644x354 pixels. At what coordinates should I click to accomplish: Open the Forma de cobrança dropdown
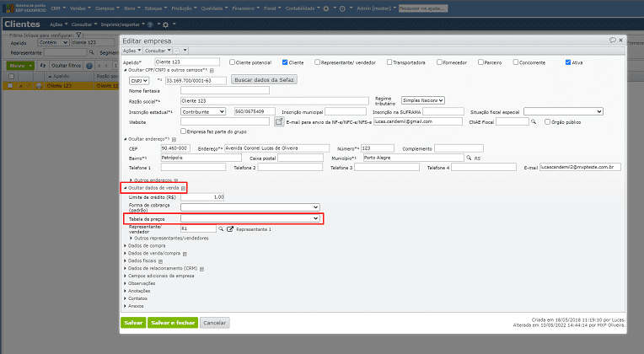tap(250, 207)
